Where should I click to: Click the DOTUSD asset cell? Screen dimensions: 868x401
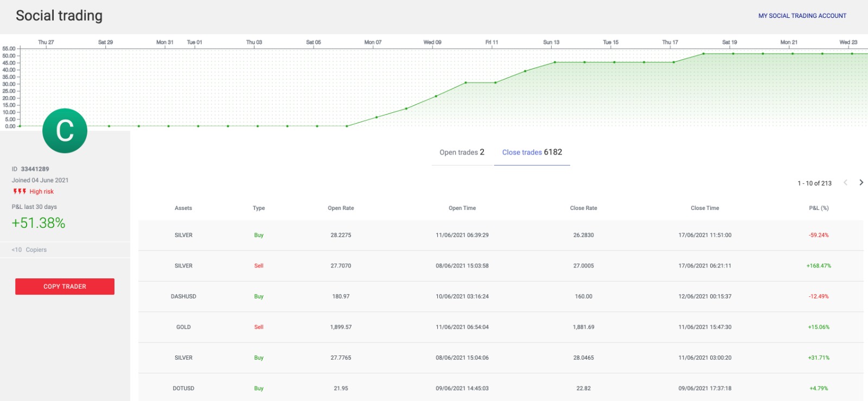click(183, 389)
